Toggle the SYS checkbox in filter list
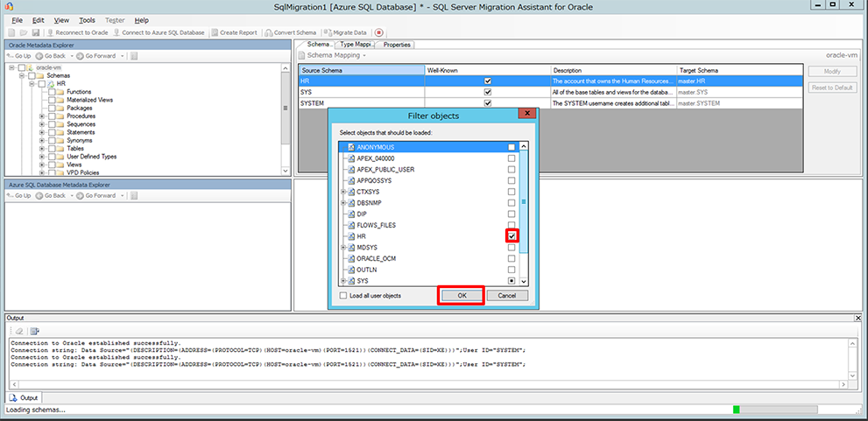Image resolution: width=868 pixels, height=421 pixels. click(x=512, y=281)
